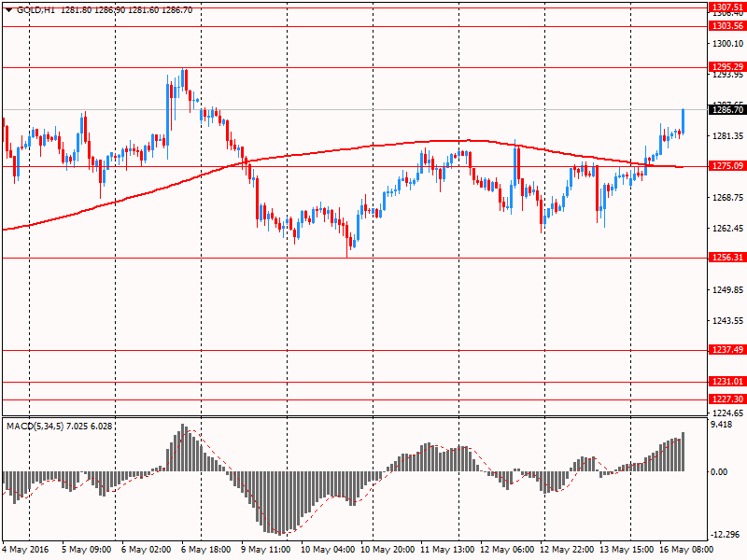Screen dimensions: 747x560
Task: Click the triangle arrow beside the GOLD,H1 title
Action: (x=9, y=9)
